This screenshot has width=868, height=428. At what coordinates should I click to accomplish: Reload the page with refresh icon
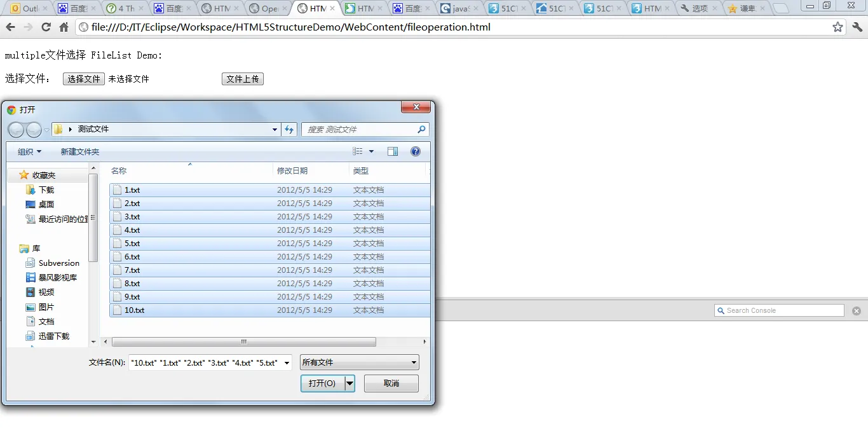[46, 27]
